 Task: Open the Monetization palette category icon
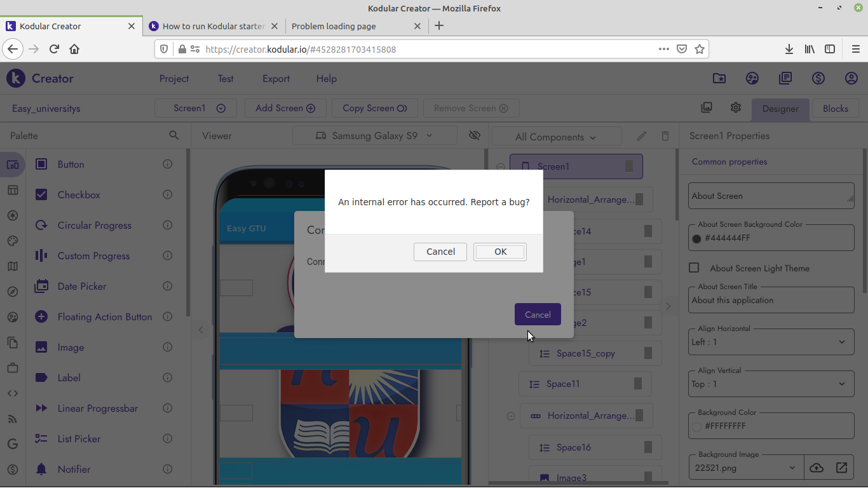point(13,470)
